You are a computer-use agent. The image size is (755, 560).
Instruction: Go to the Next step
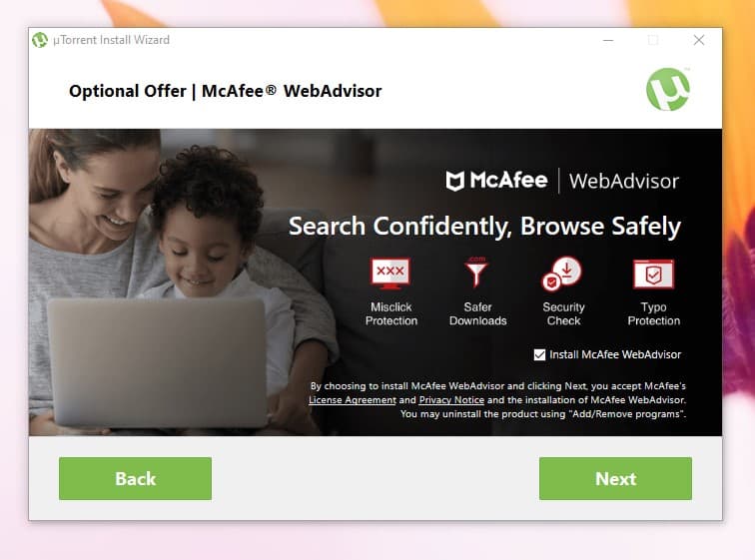tap(615, 479)
